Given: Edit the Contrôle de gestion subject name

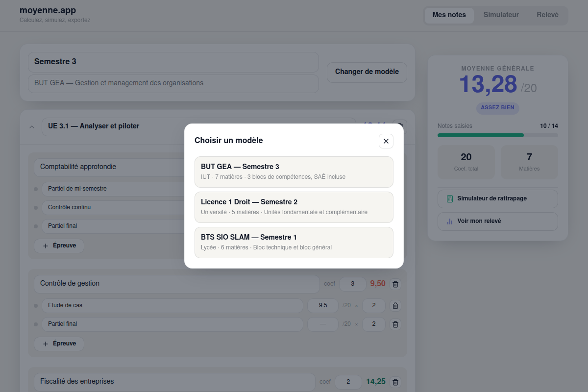Looking at the screenshot, I should (177, 284).
